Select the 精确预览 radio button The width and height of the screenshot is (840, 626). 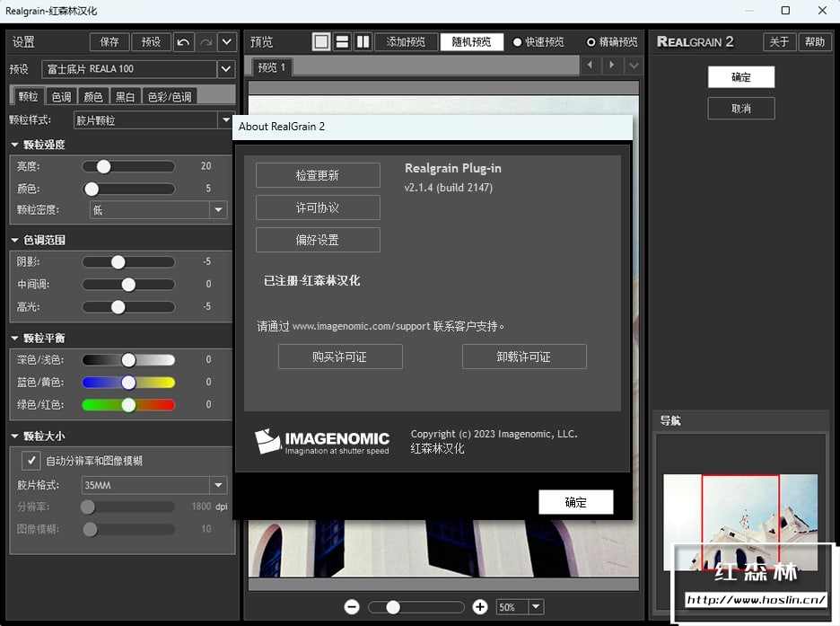pyautogui.click(x=591, y=42)
